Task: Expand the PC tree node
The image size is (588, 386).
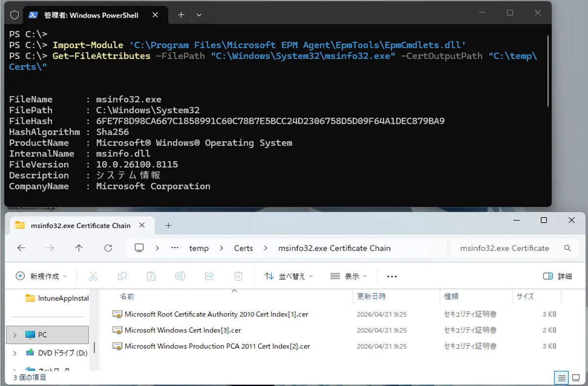Action: (15, 335)
